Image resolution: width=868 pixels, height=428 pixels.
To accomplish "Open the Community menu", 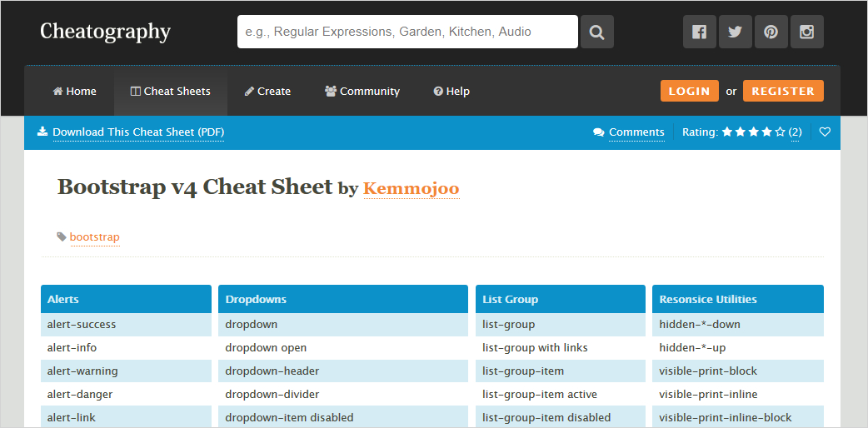I will tap(362, 91).
